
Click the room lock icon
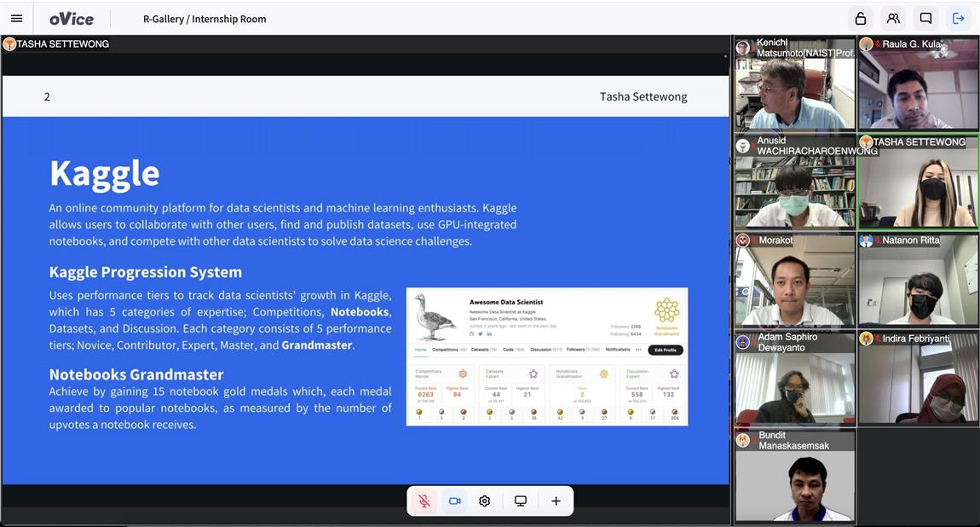(x=860, y=18)
